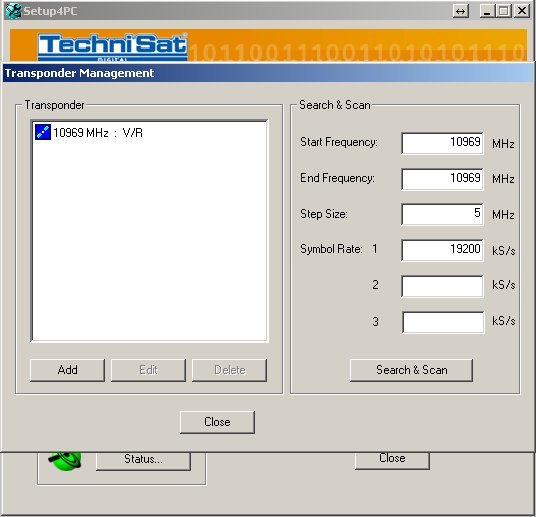Click the Start Frequency input field
This screenshot has width=536, height=517.
[442, 143]
